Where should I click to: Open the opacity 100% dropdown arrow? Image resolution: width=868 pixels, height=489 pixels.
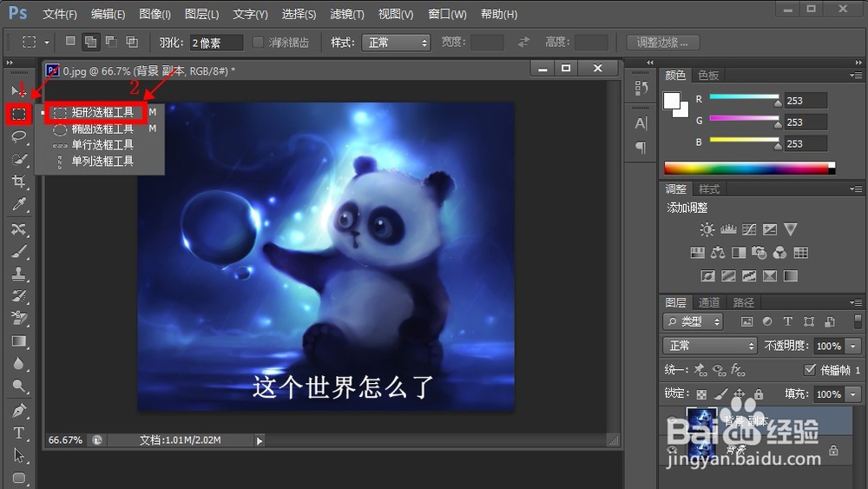853,346
